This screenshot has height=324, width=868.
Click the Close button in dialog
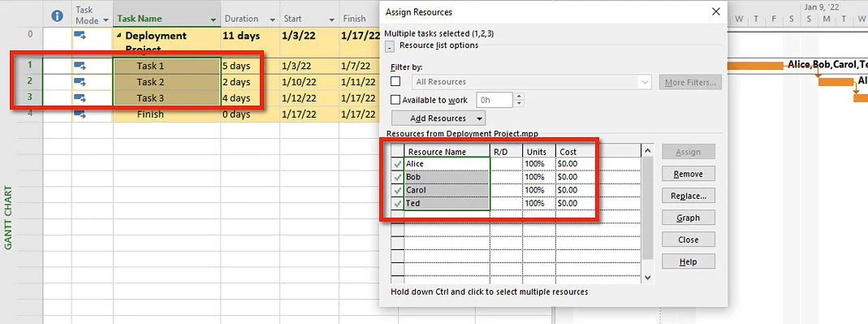pos(688,240)
